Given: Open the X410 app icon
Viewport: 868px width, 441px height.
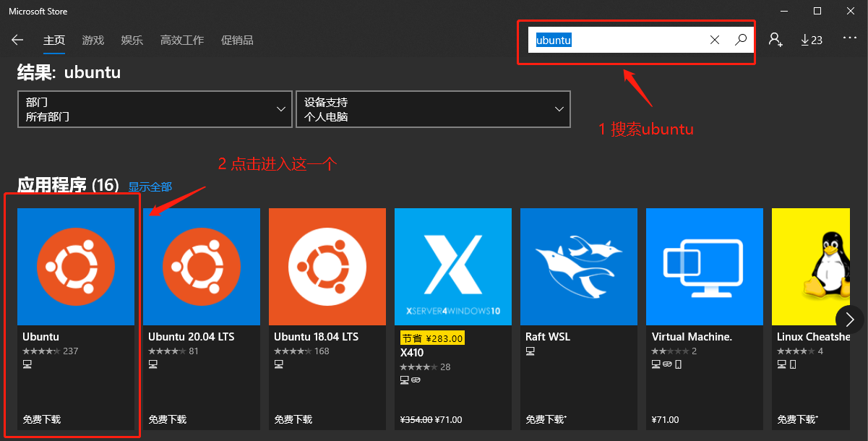Looking at the screenshot, I should 452,267.
